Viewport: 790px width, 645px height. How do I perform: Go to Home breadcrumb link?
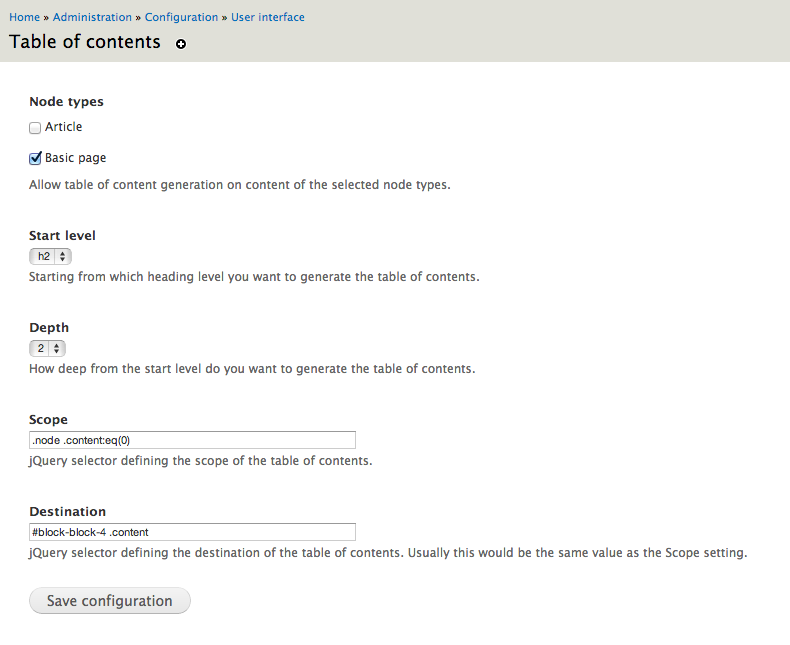coord(24,17)
